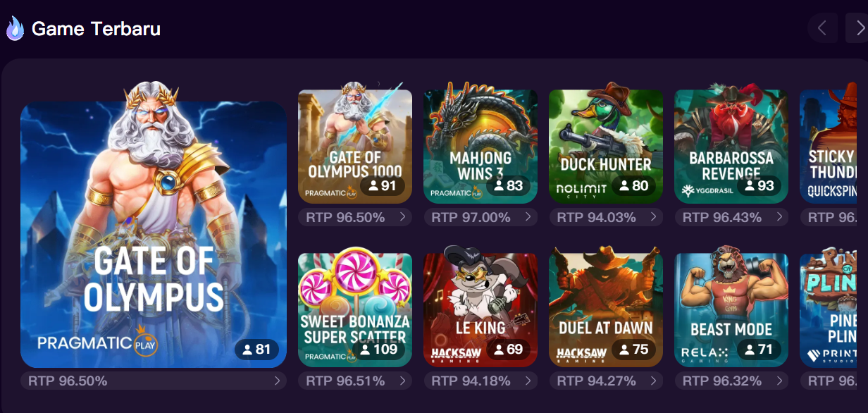The image size is (868, 413).
Task: Click the blue flame icon beside Game Terbaru
Action: 15,29
